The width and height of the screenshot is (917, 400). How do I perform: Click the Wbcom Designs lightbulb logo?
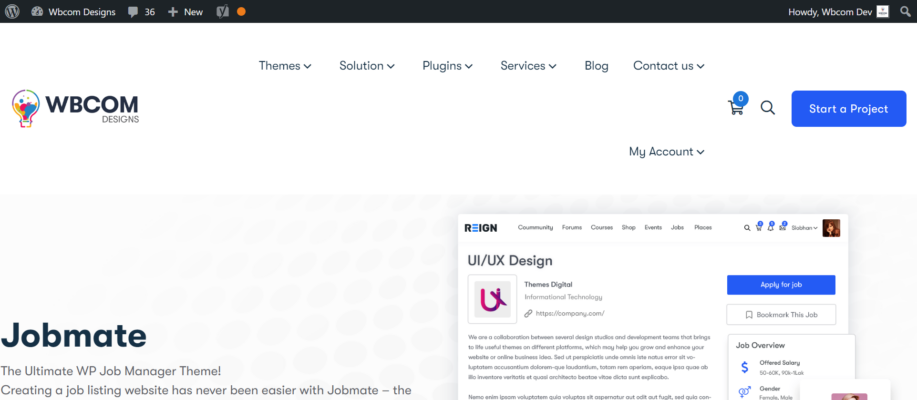(75, 109)
